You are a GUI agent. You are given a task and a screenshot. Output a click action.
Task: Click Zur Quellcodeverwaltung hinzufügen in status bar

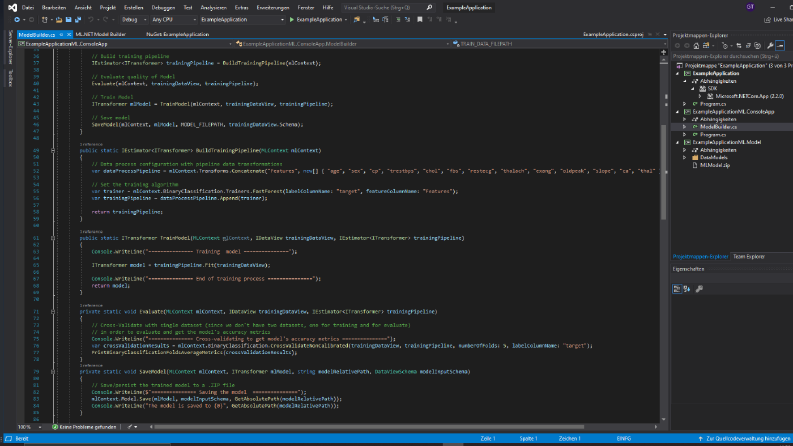(x=746, y=438)
